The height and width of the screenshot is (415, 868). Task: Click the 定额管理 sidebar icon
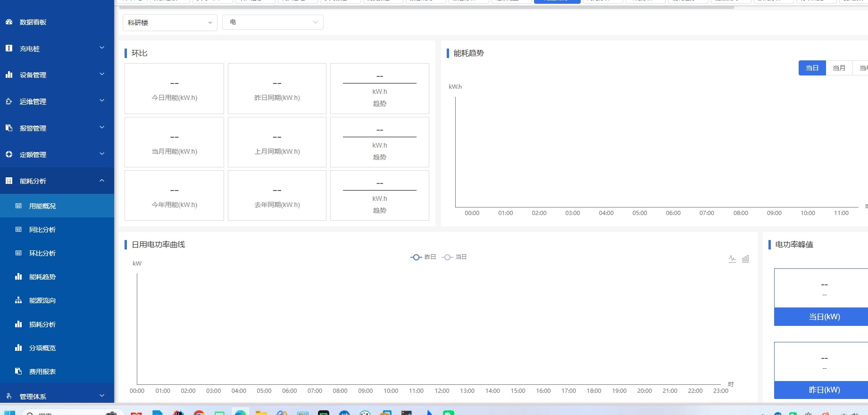point(9,155)
